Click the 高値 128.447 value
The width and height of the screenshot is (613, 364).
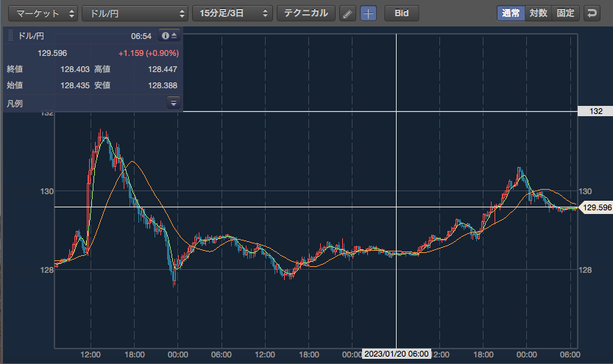point(163,69)
